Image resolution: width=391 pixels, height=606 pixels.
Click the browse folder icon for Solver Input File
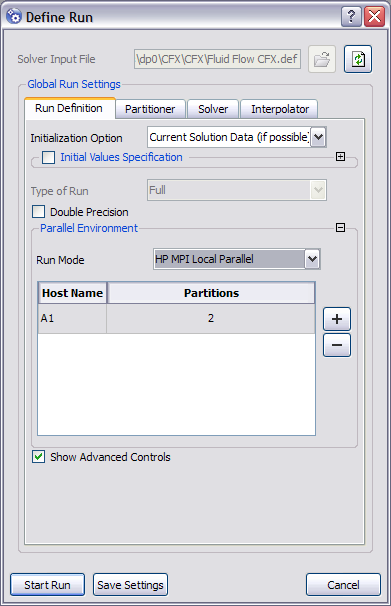pyautogui.click(x=321, y=59)
